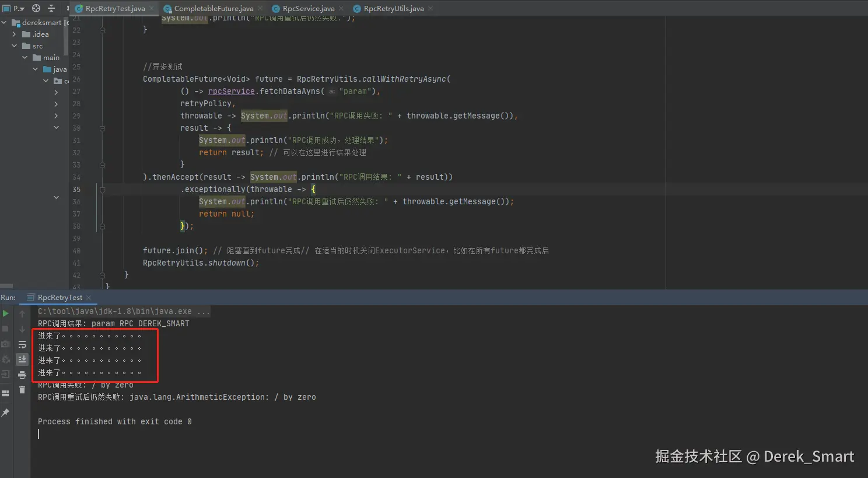Toggle code fold marker at line 42
868x478 pixels.
point(102,275)
